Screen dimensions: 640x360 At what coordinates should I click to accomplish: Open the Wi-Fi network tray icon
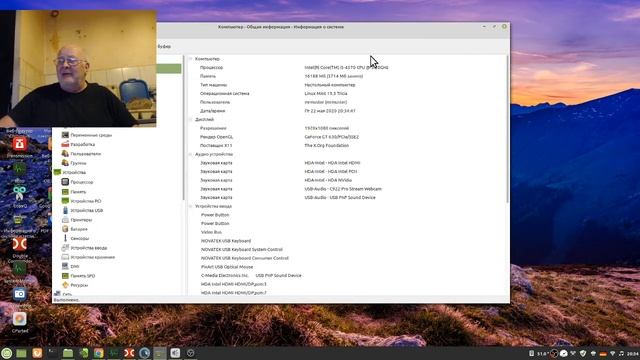(612, 353)
